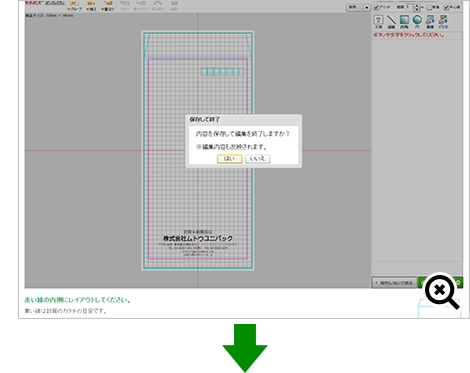Click the greyed-out delete toolbar icon

point(174,6)
